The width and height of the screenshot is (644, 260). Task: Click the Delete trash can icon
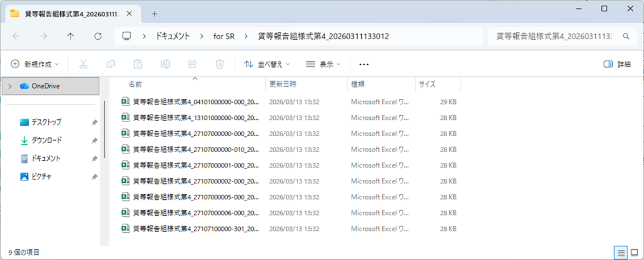coord(220,64)
